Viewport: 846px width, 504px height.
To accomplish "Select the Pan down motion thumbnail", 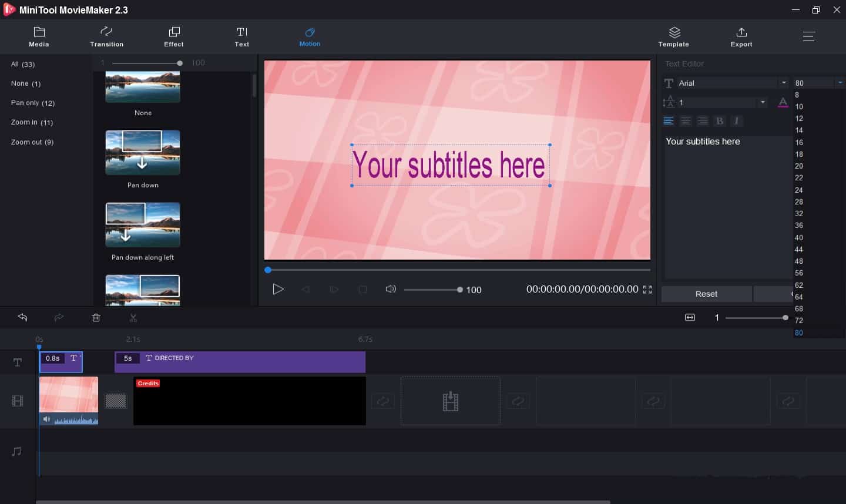I will 143,153.
